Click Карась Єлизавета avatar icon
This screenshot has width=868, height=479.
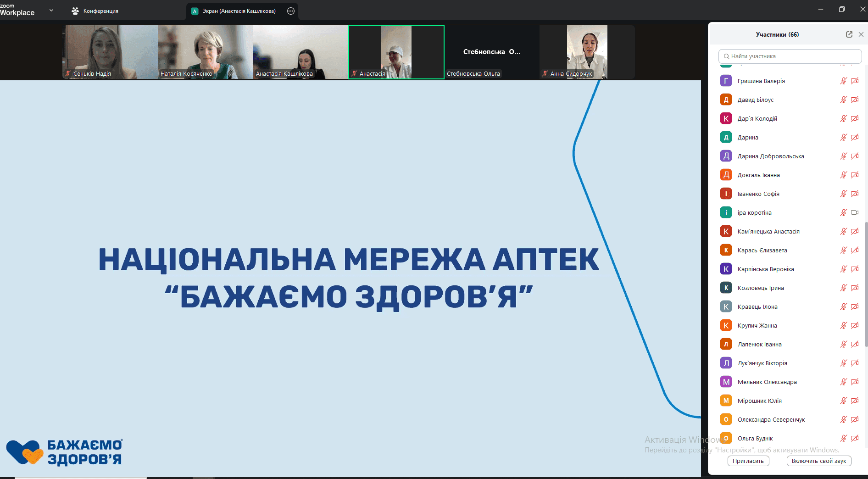click(726, 250)
